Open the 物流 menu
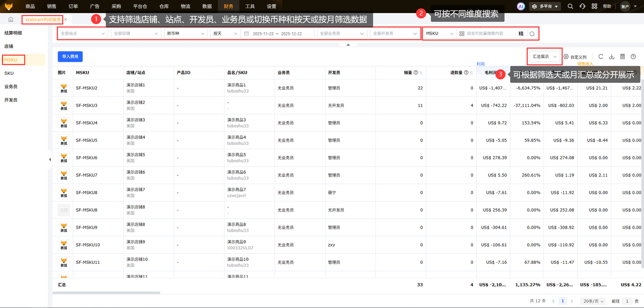The width and height of the screenshot is (644, 308). 186,7
